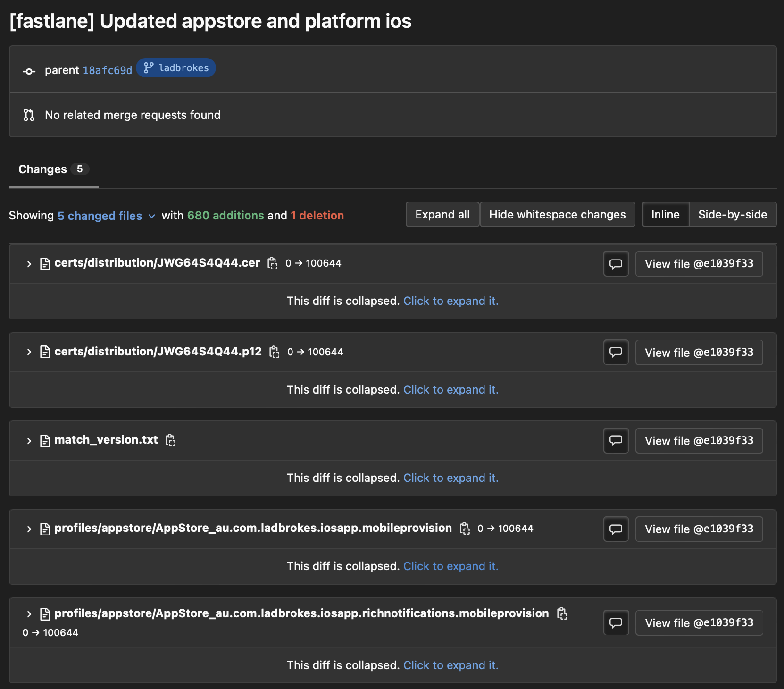
Task: View file match_version.txt at e1039f33
Action: [699, 441]
